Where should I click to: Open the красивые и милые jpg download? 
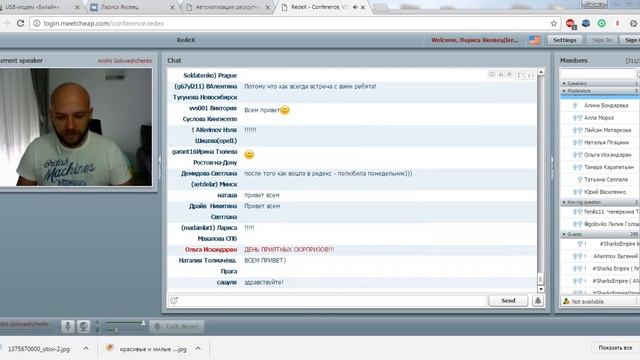click(148, 349)
